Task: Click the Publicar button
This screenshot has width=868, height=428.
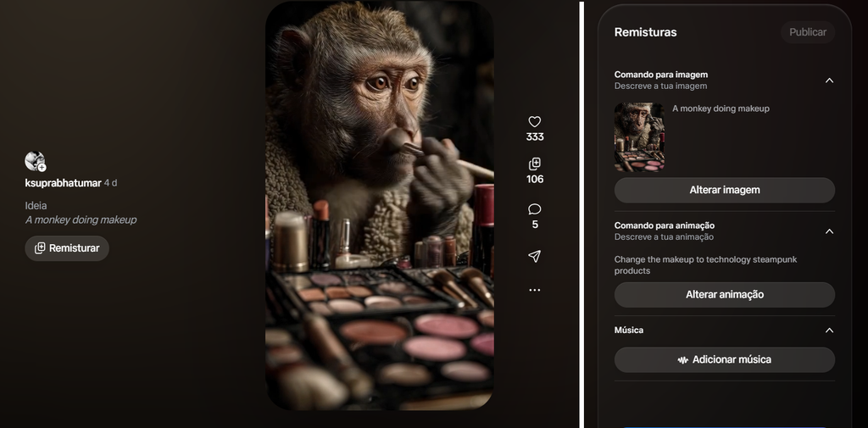Action: 807,32
